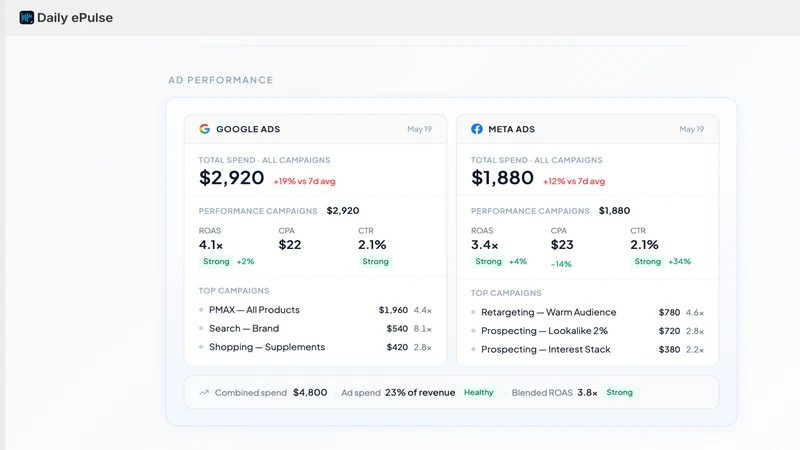
Task: Click the May 19 date on Google Ads card
Action: coord(419,129)
